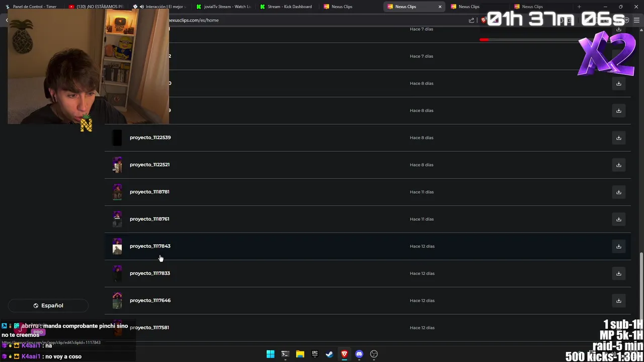
Task: Click 'Hace 12 días' in proyecto_1117833 row
Action: coord(422,274)
